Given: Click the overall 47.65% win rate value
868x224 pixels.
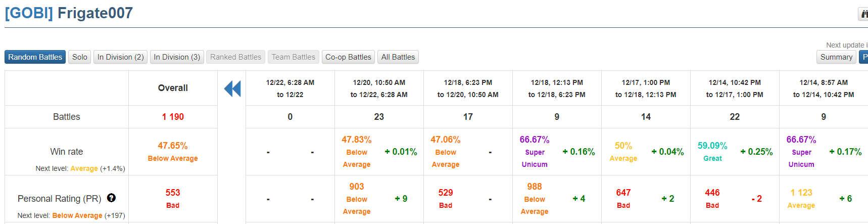Looking at the screenshot, I should click(x=173, y=146).
